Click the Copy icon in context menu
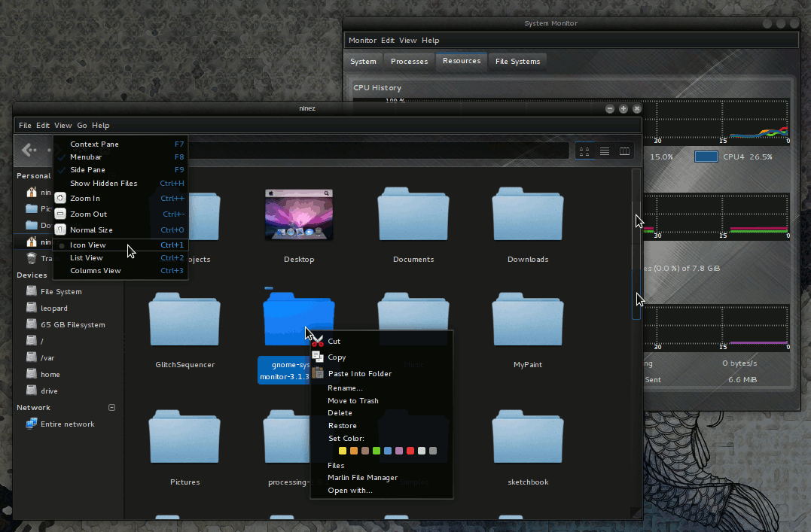This screenshot has height=532, width=811. tap(318, 357)
